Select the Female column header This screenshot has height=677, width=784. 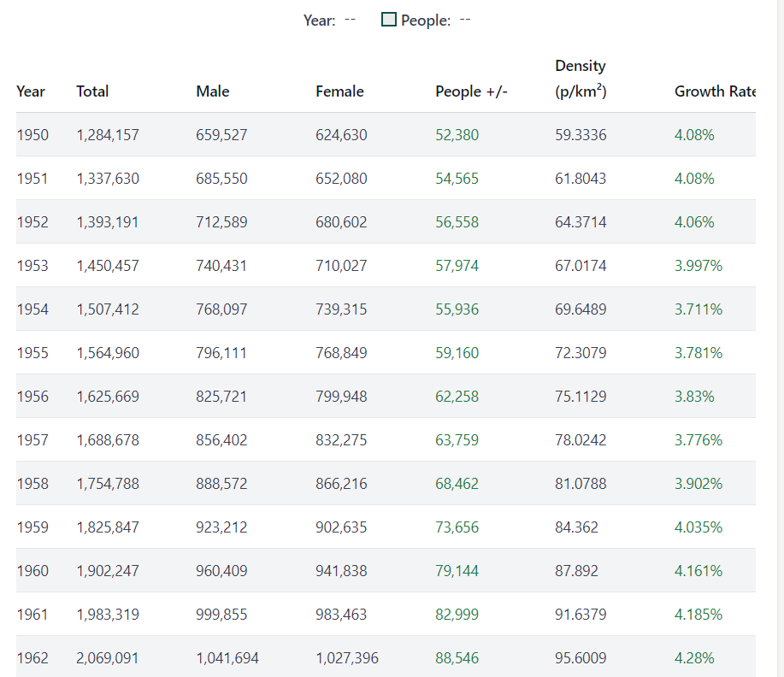(x=339, y=91)
